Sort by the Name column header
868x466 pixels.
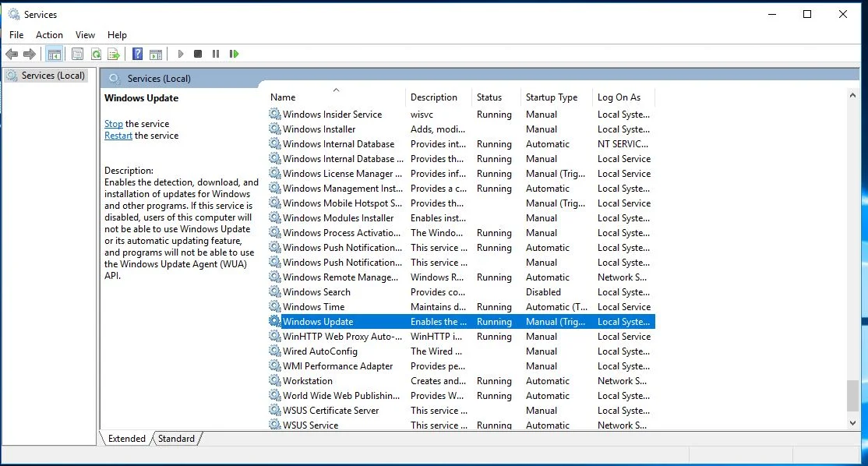[x=336, y=97]
